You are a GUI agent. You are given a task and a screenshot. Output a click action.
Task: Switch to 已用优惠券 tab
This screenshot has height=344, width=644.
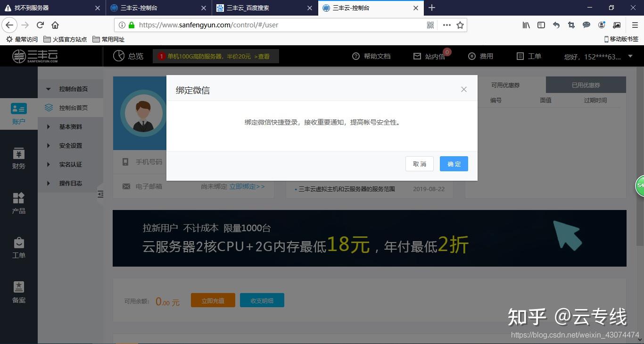pos(586,85)
